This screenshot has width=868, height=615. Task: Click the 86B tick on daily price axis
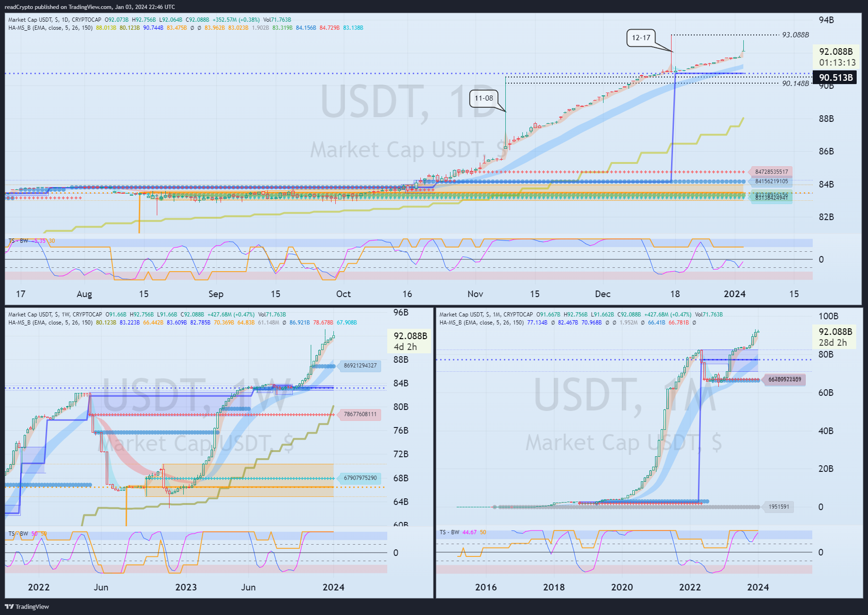[x=826, y=151]
